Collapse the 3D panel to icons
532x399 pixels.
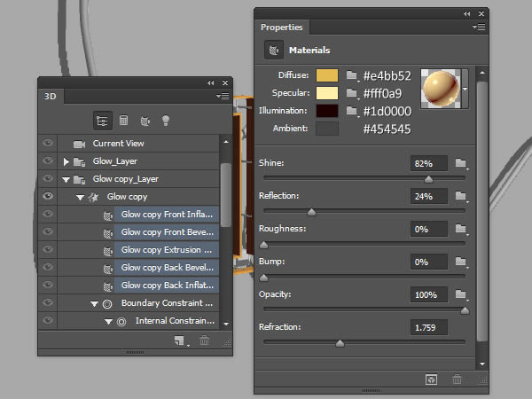(x=211, y=82)
